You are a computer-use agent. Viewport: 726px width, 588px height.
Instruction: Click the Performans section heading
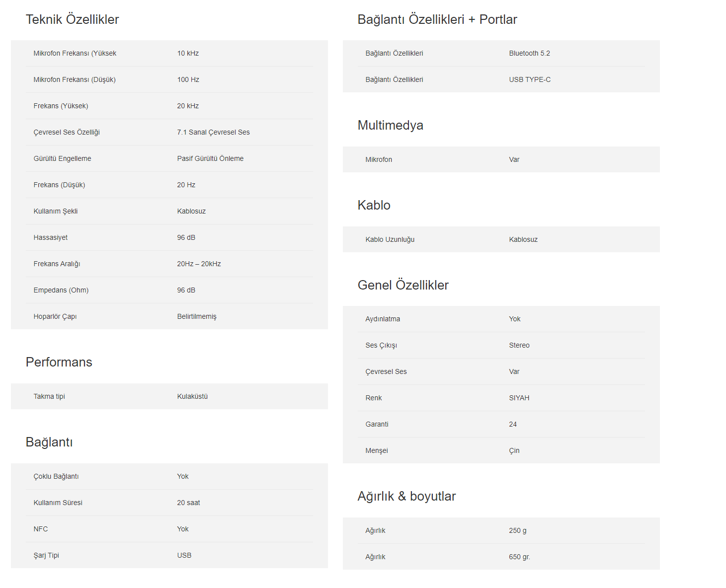tap(59, 362)
